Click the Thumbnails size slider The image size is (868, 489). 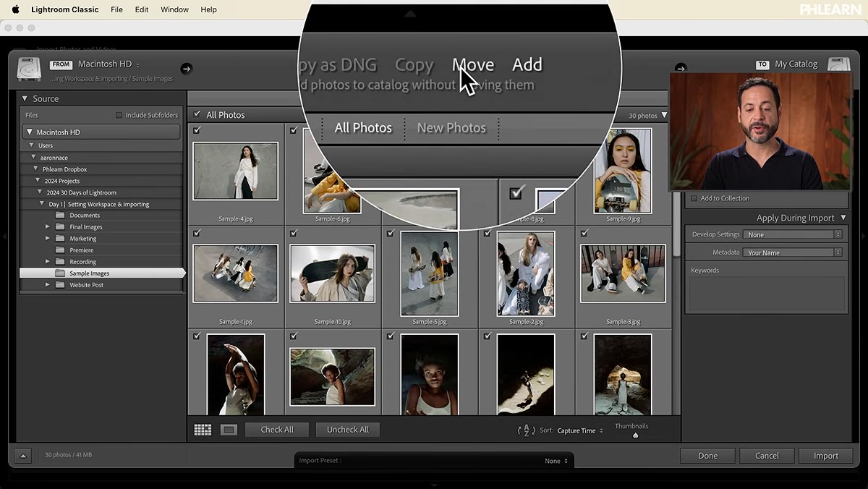click(636, 435)
